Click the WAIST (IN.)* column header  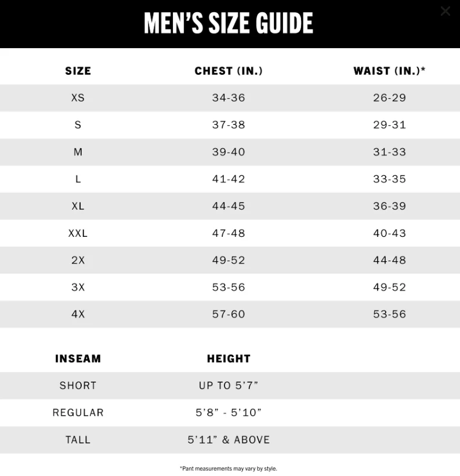(389, 71)
